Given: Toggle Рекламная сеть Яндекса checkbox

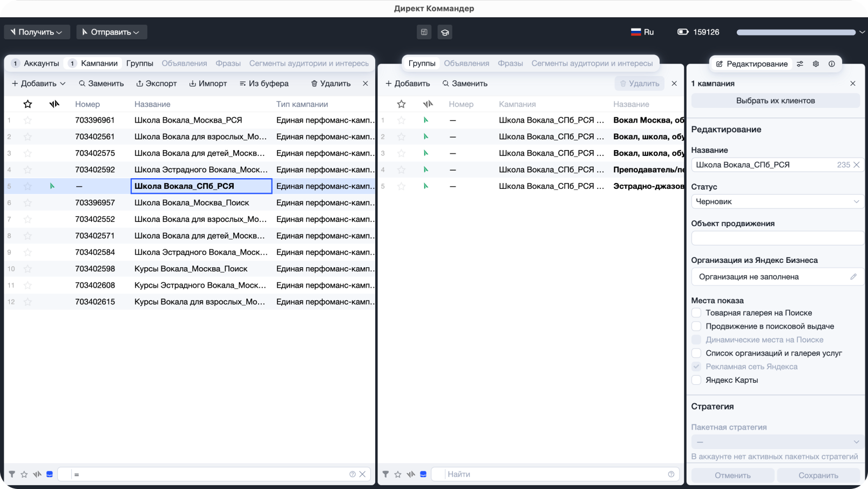Looking at the screenshot, I should (696, 367).
